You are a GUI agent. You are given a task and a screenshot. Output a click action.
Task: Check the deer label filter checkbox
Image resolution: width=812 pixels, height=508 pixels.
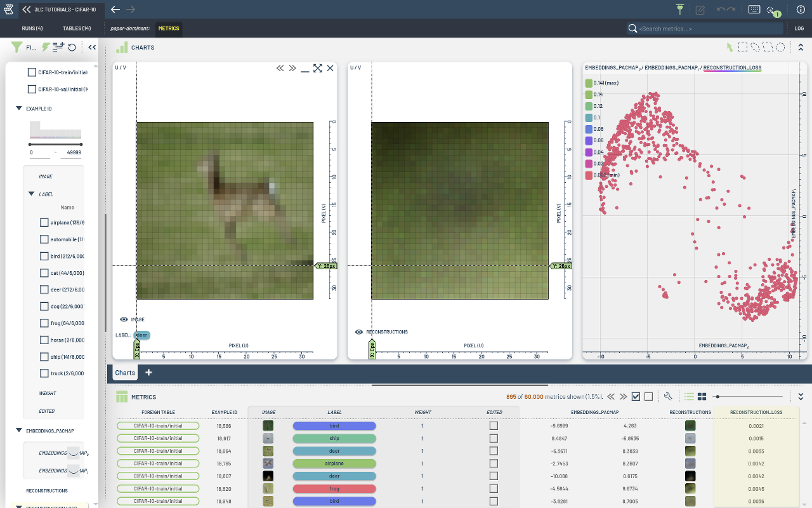coord(44,290)
